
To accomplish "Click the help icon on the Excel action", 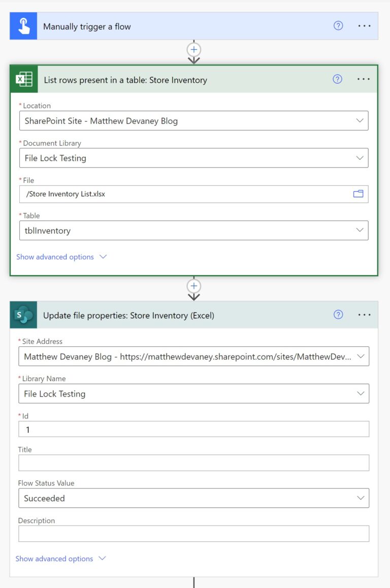I will 338,80.
